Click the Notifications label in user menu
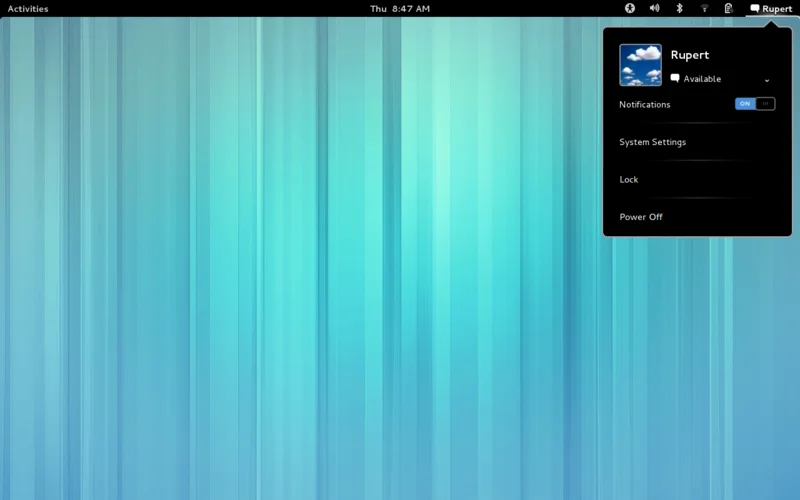Viewport: 800px width, 500px height. click(x=645, y=104)
